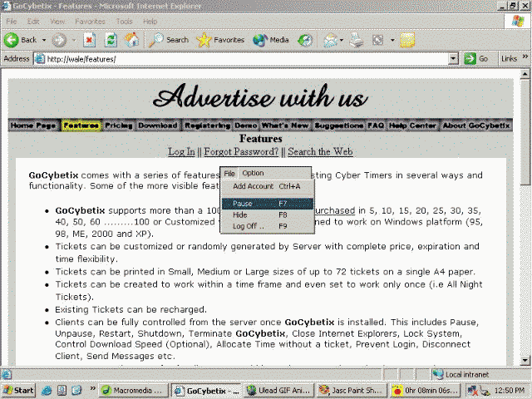Image resolution: width=532 pixels, height=399 pixels.
Task: Click Option in the popup menu bar
Action: (x=253, y=173)
